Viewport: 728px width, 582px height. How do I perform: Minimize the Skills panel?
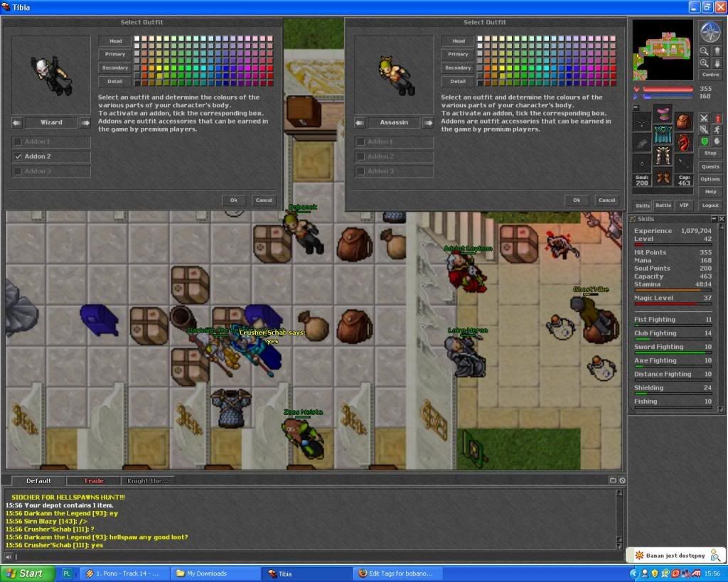(714, 219)
